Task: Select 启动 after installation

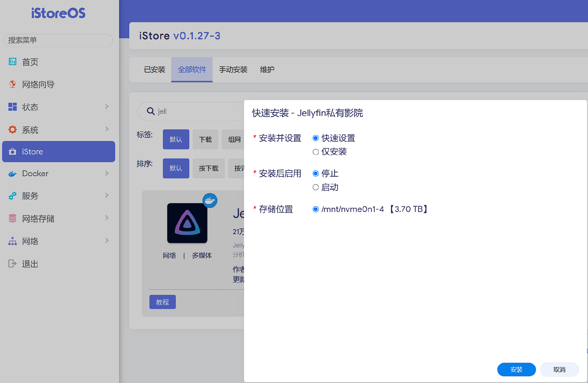Action: [x=316, y=187]
